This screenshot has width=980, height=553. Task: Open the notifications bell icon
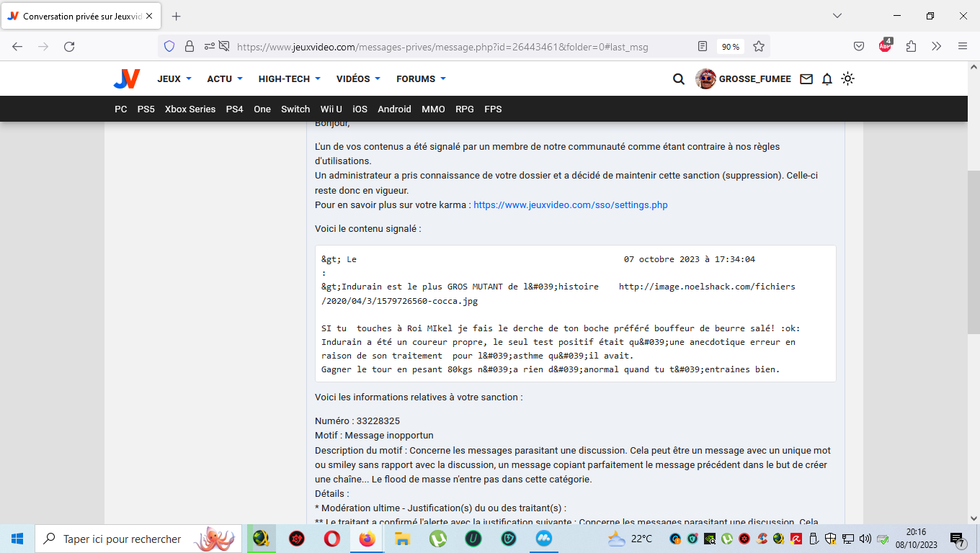pyautogui.click(x=827, y=79)
